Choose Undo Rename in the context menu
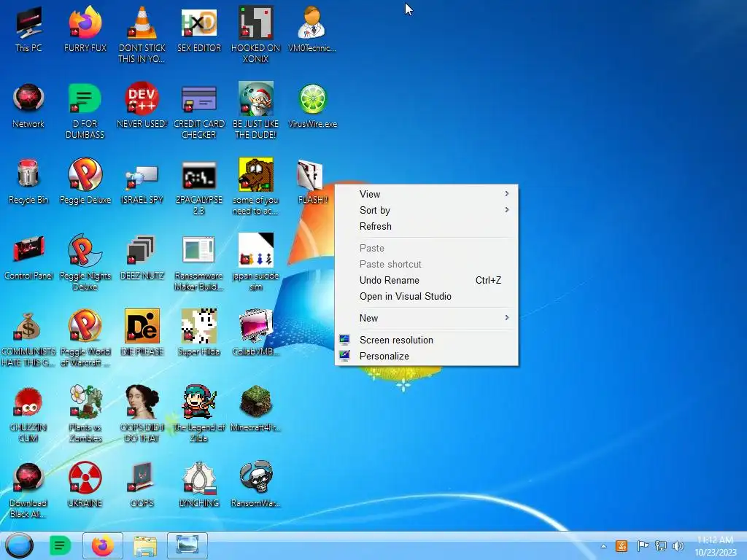The image size is (747, 560). pos(426,280)
